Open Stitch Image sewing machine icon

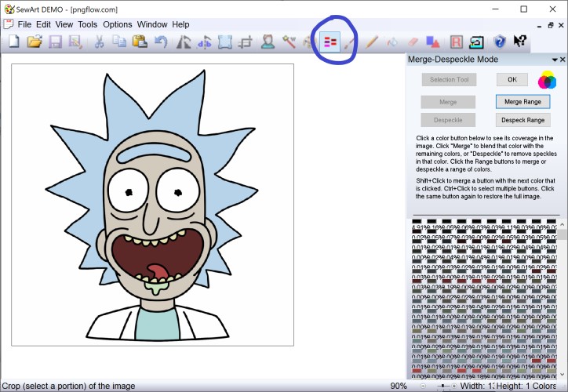tap(476, 42)
